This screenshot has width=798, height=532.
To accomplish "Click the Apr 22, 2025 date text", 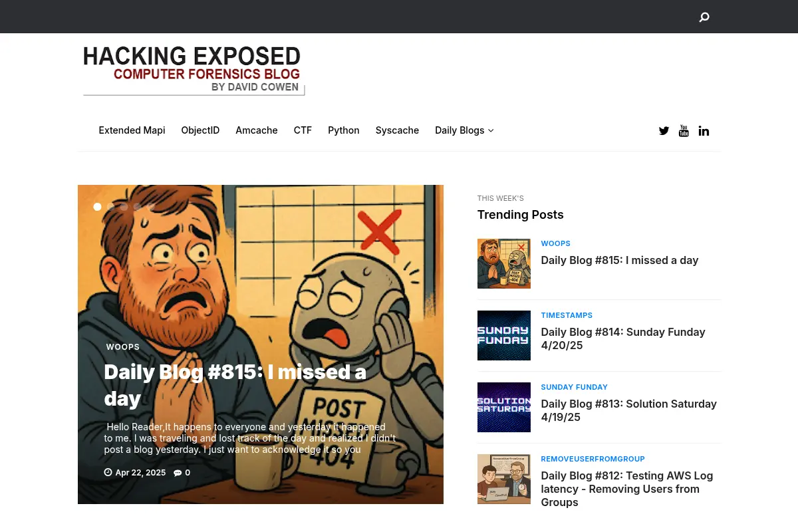I will coord(140,473).
